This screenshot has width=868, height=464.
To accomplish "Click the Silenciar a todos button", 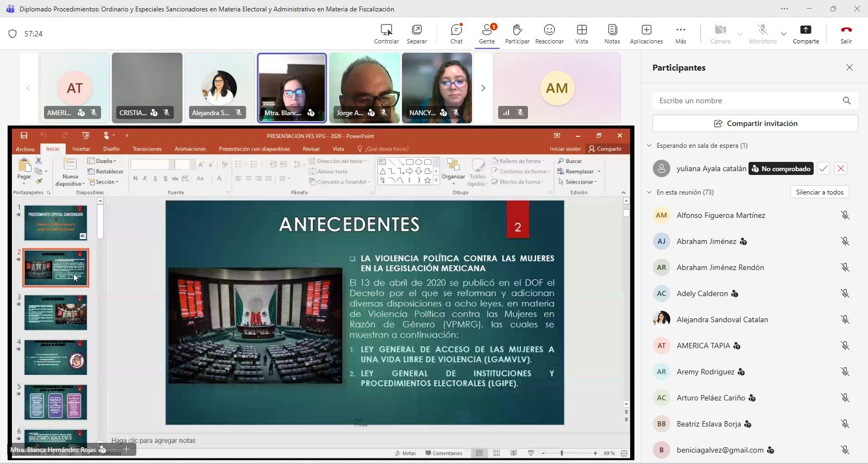I will (x=819, y=192).
